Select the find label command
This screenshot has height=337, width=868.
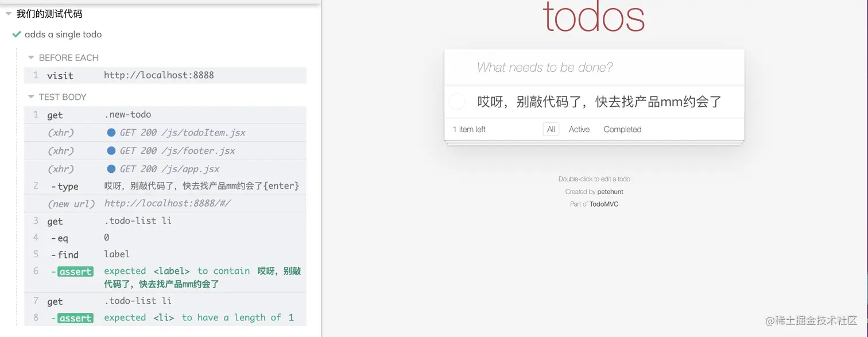(x=165, y=254)
